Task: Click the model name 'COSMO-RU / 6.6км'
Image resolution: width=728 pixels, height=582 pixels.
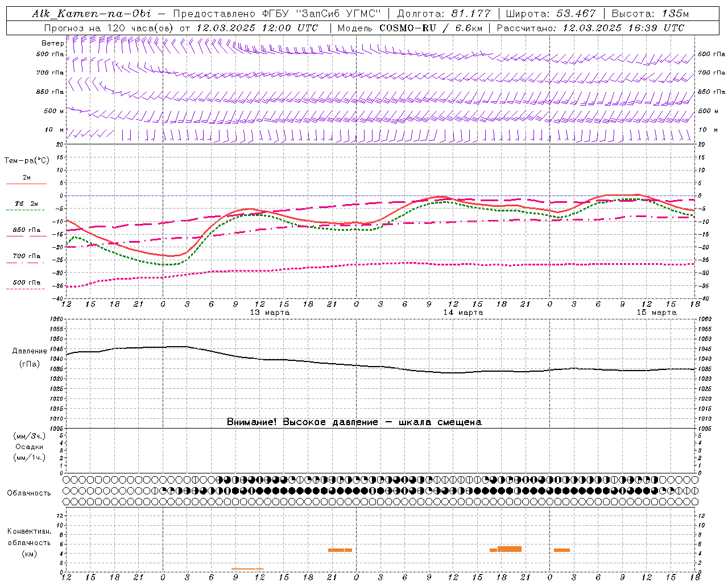Action: pyautogui.click(x=432, y=28)
